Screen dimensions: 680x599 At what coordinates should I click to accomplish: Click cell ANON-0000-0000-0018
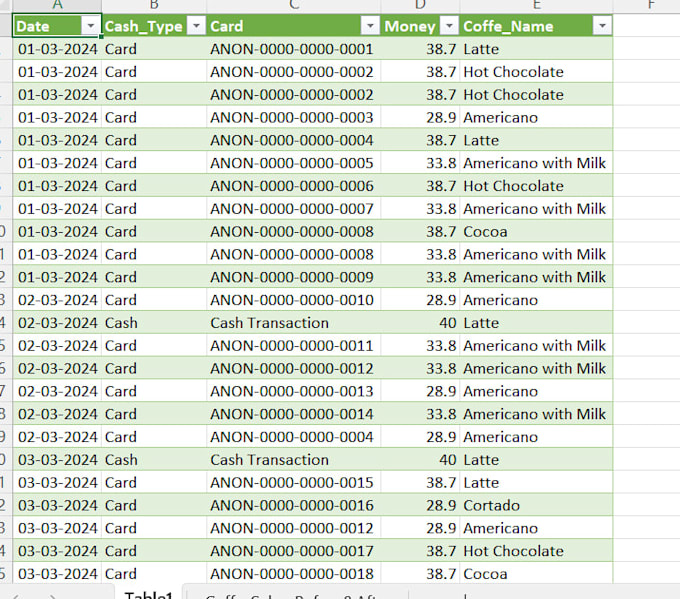pos(294,574)
